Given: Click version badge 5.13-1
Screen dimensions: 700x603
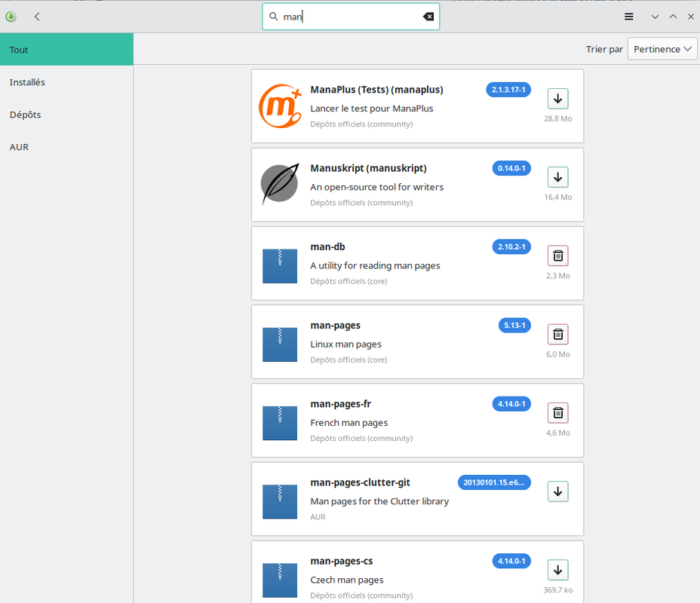Looking at the screenshot, I should [514, 325].
